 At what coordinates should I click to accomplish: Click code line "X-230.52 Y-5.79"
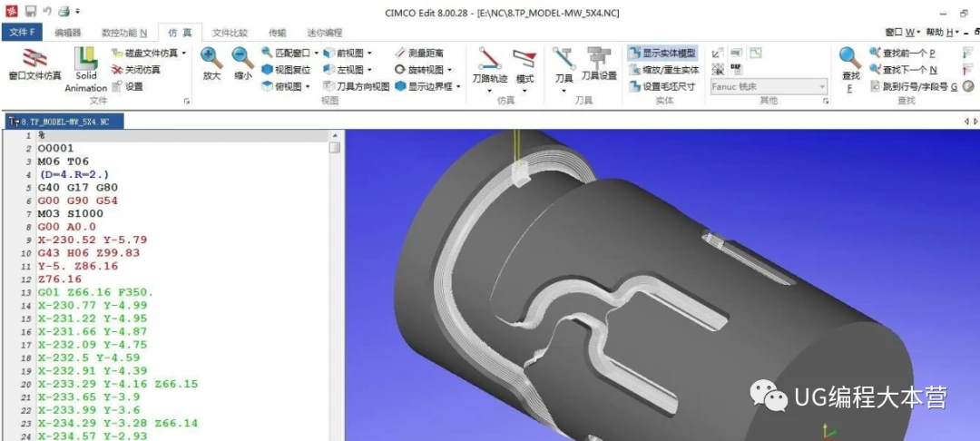coord(92,240)
